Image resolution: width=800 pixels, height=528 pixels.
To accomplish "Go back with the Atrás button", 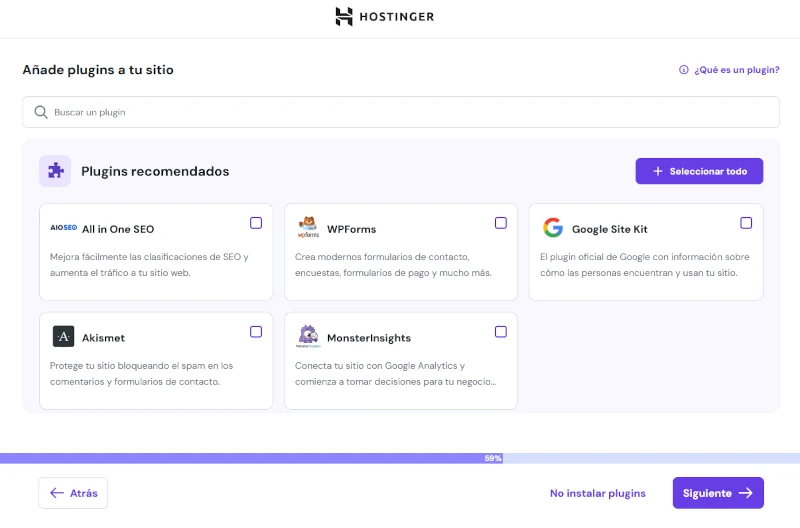I will 73,493.
